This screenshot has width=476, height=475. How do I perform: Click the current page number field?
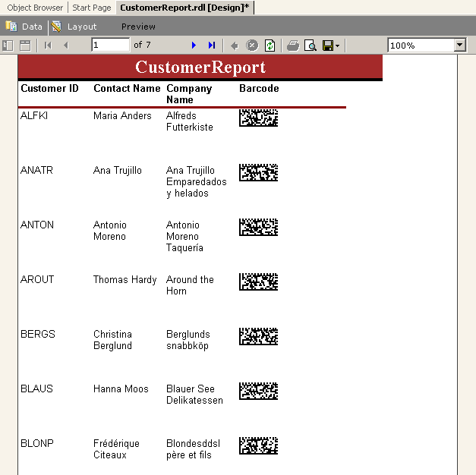111,45
